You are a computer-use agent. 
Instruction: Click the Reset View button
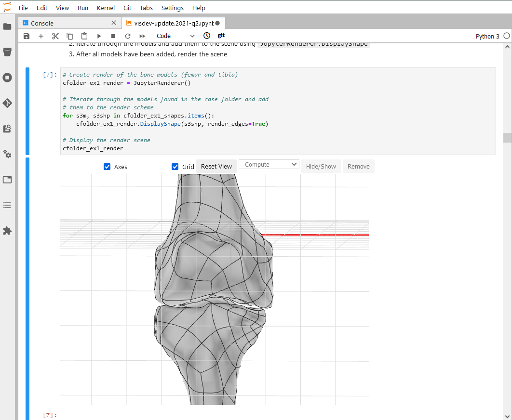[x=216, y=166]
